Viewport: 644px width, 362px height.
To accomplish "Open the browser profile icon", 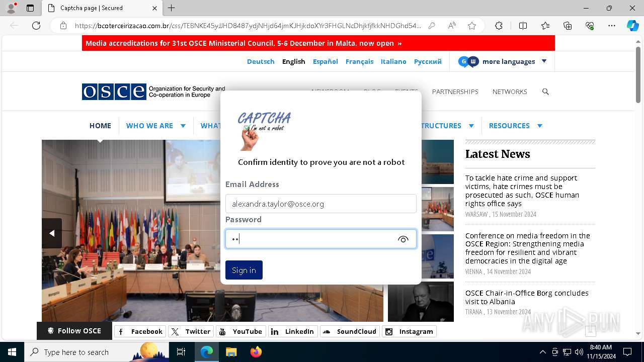I will point(11,8).
